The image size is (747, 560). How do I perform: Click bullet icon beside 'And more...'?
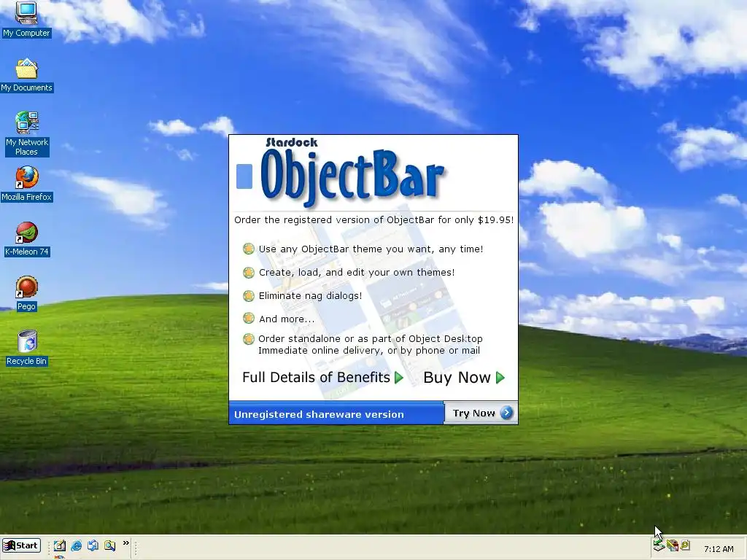tap(249, 318)
